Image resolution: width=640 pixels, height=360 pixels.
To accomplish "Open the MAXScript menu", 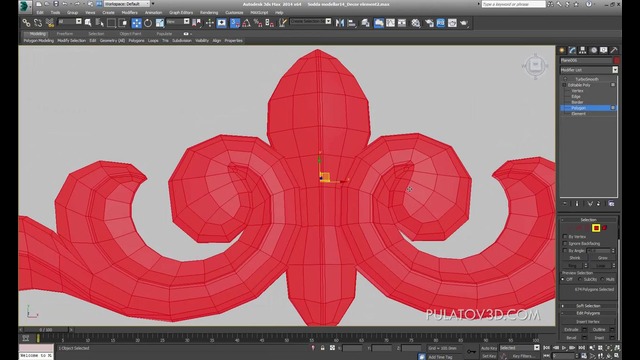I will [x=259, y=13].
